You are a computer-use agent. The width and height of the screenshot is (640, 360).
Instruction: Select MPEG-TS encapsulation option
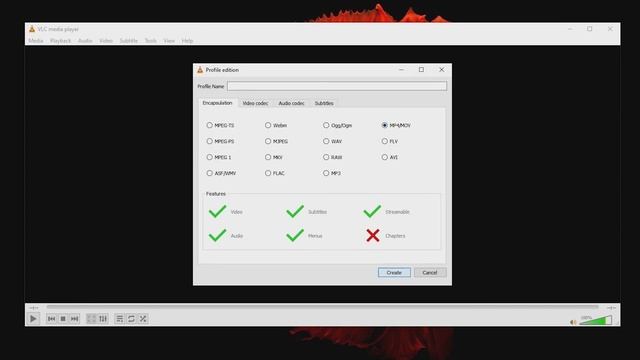click(220, 125)
